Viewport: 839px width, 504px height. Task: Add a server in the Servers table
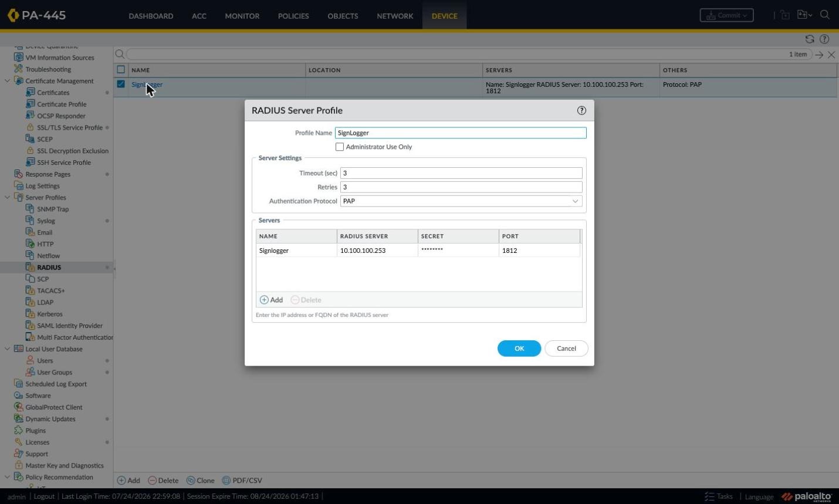[272, 300]
